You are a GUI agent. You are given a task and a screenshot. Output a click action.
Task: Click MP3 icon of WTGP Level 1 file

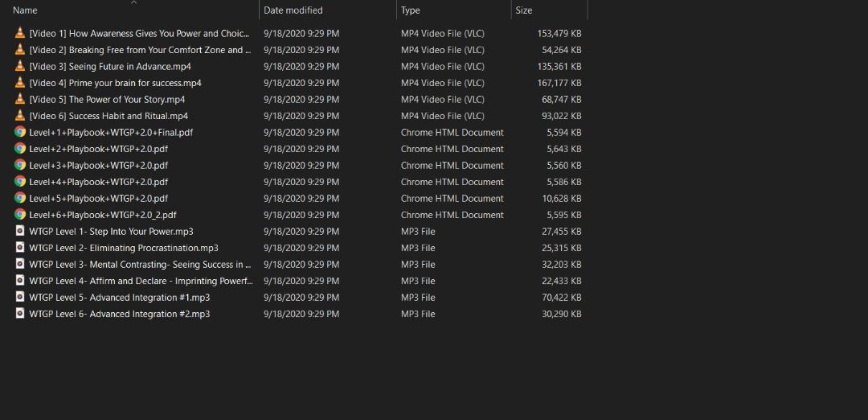(20, 231)
